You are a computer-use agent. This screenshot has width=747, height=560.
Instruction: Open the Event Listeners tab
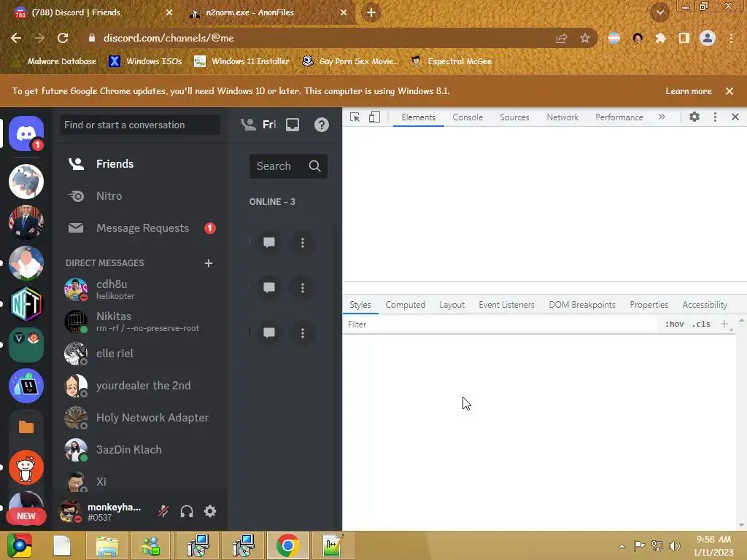click(x=506, y=305)
